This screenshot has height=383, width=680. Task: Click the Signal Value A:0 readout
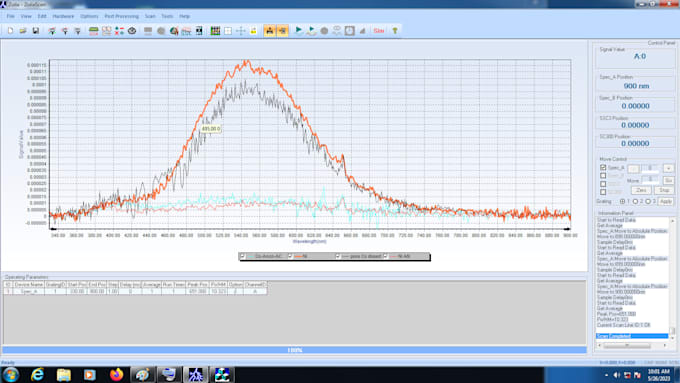coord(640,56)
